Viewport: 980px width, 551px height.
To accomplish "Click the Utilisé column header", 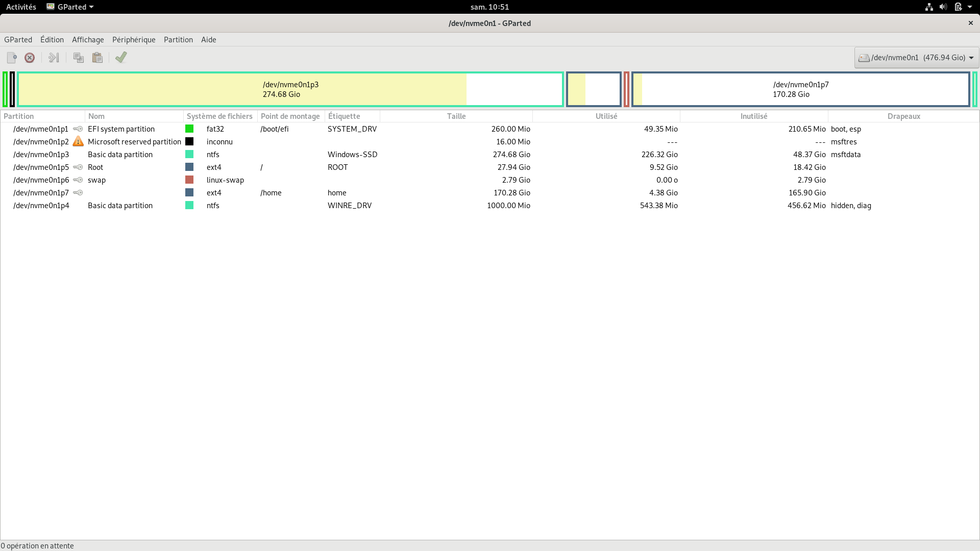I will point(606,116).
